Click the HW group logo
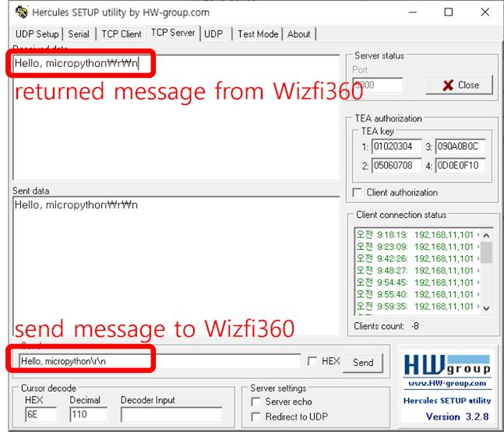504x432 pixels. point(447,366)
